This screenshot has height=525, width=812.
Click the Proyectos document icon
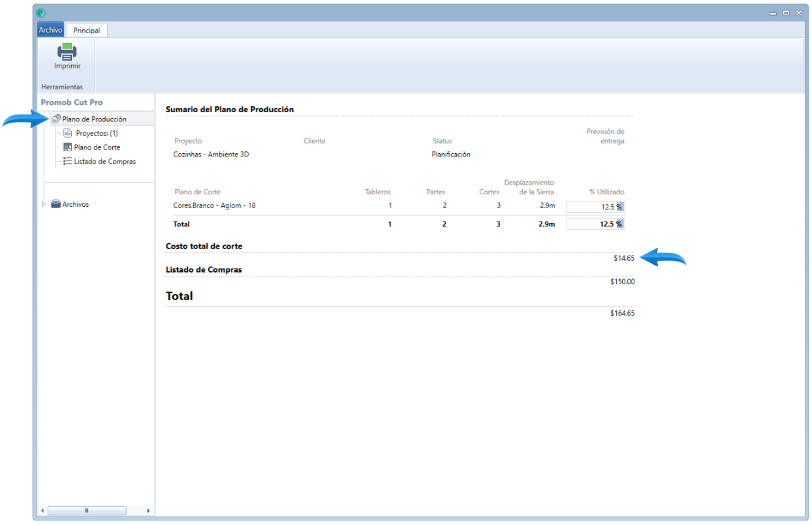click(x=67, y=133)
